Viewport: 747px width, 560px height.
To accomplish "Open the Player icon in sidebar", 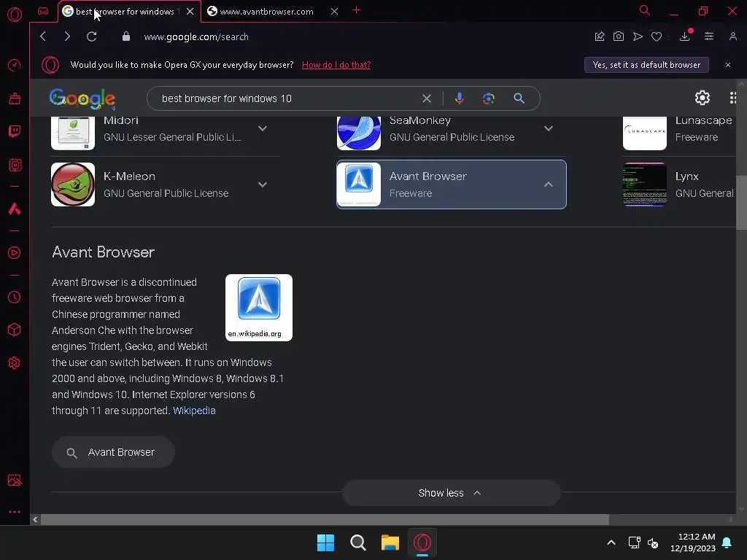I will (x=15, y=252).
